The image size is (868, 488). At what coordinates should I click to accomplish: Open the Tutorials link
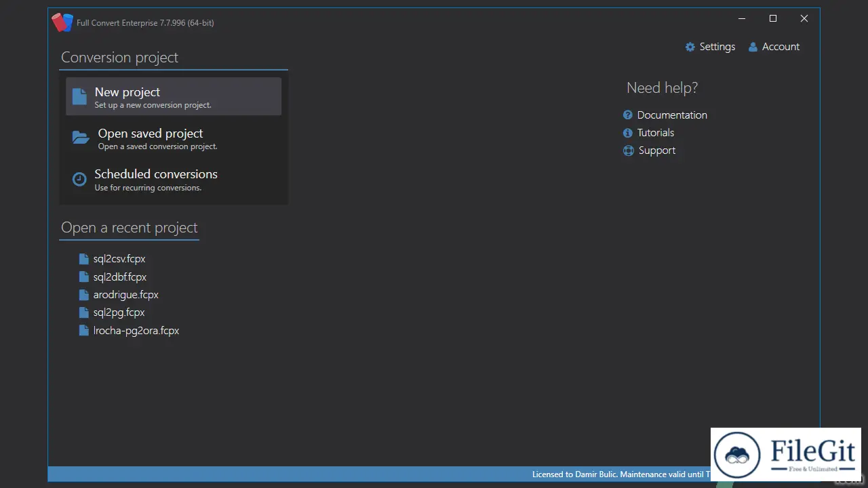click(649, 133)
